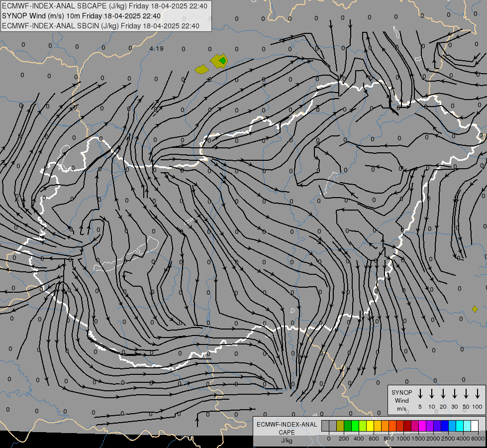Image resolution: width=487 pixels, height=448 pixels.
Task: Select the dark green swatch in CAPE legend
Action: pos(348,426)
